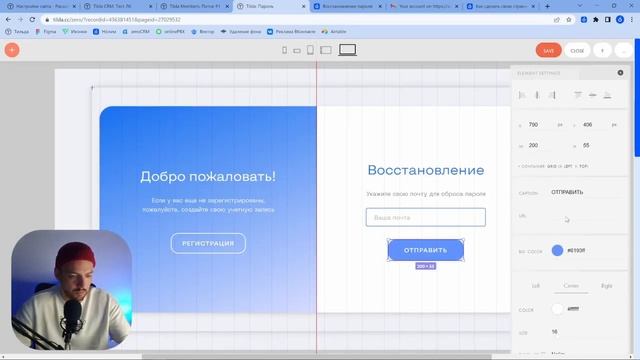Switch to the phone landscape resolution icon
Viewport: 640px width, 360px height.
297,51
